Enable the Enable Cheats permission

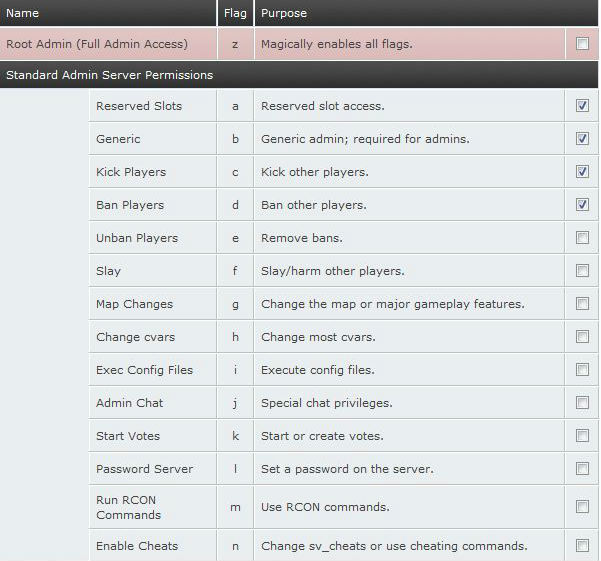(x=582, y=546)
